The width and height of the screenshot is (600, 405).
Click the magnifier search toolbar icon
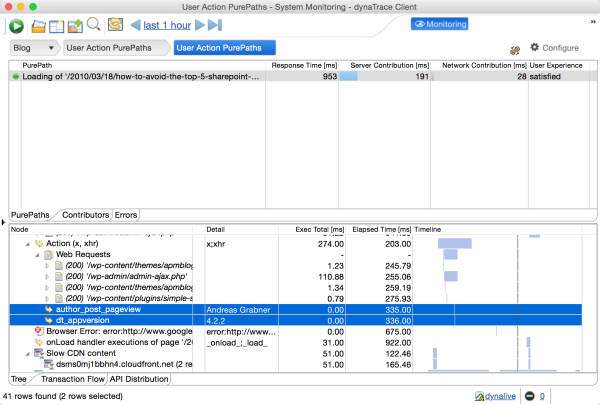pyautogui.click(x=93, y=24)
